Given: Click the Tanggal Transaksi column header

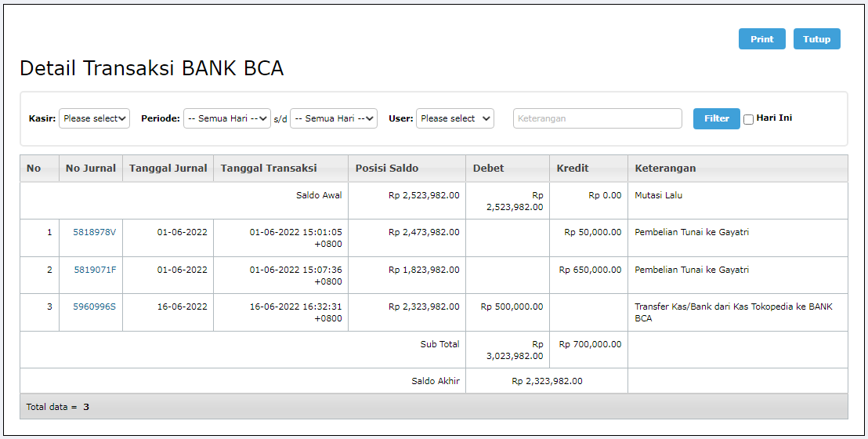Looking at the screenshot, I should [x=280, y=168].
